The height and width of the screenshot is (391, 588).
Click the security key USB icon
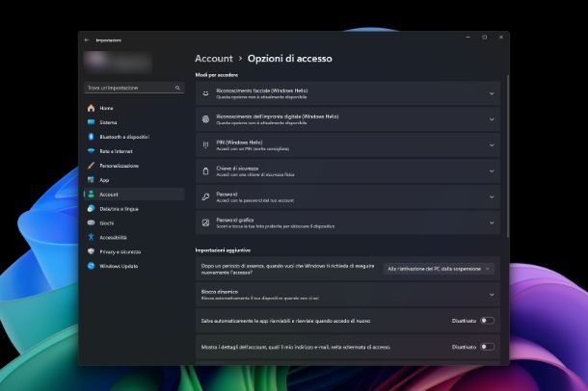point(205,170)
